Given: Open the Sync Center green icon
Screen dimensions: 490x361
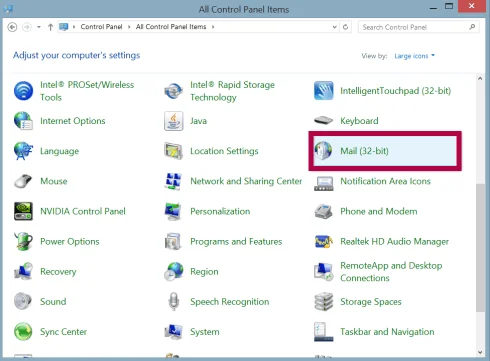Looking at the screenshot, I should (23, 332).
